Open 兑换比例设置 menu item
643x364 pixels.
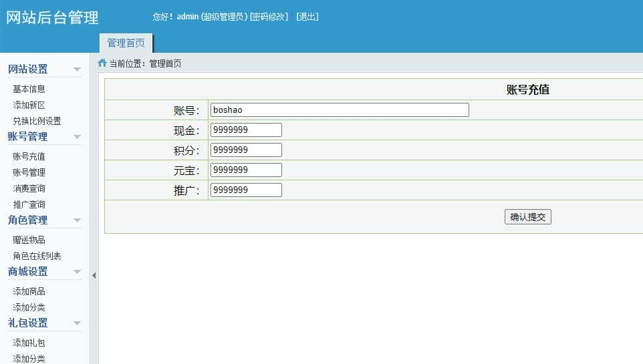coord(37,121)
